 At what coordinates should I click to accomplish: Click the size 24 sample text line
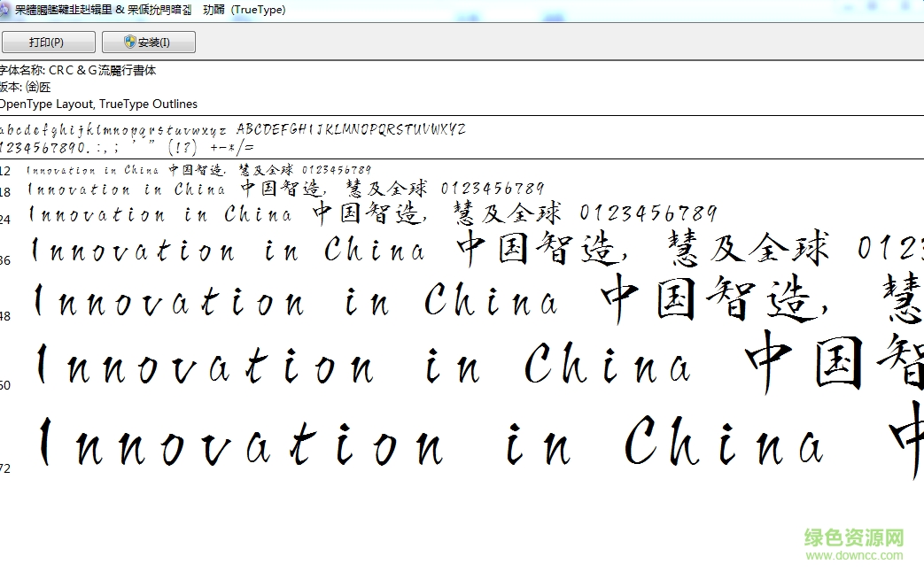tap(372, 213)
